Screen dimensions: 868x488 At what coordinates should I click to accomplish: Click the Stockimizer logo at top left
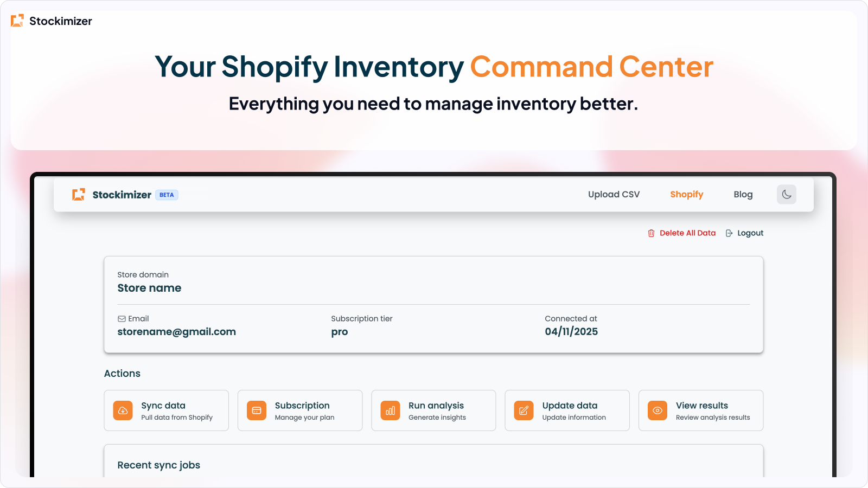[17, 21]
